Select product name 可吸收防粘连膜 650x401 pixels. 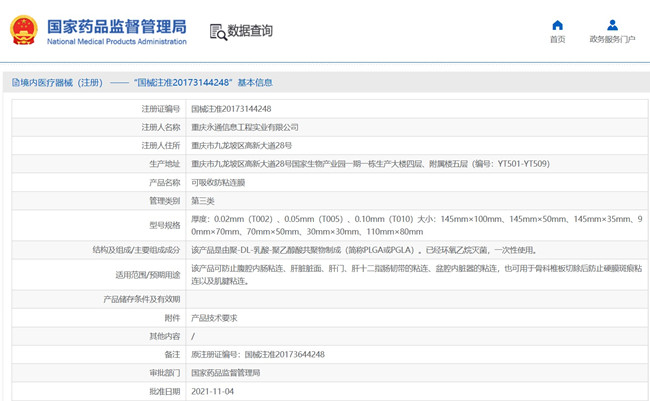[x=218, y=182]
